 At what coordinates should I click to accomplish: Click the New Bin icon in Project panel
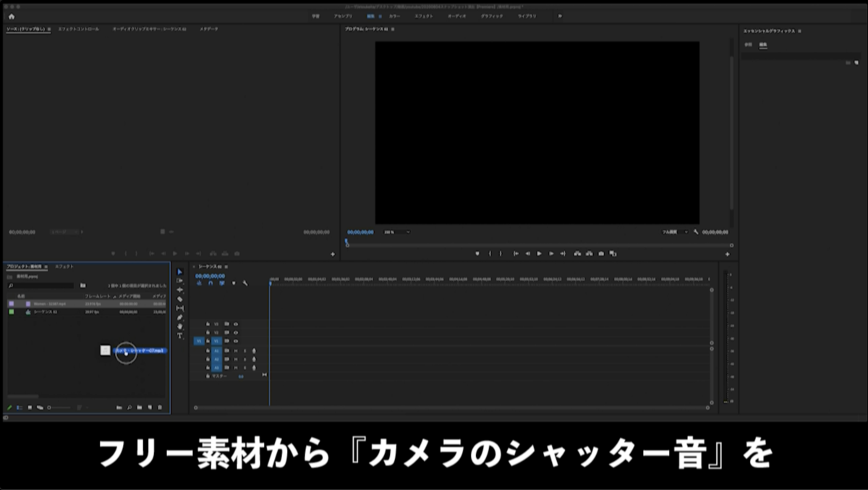(140, 407)
